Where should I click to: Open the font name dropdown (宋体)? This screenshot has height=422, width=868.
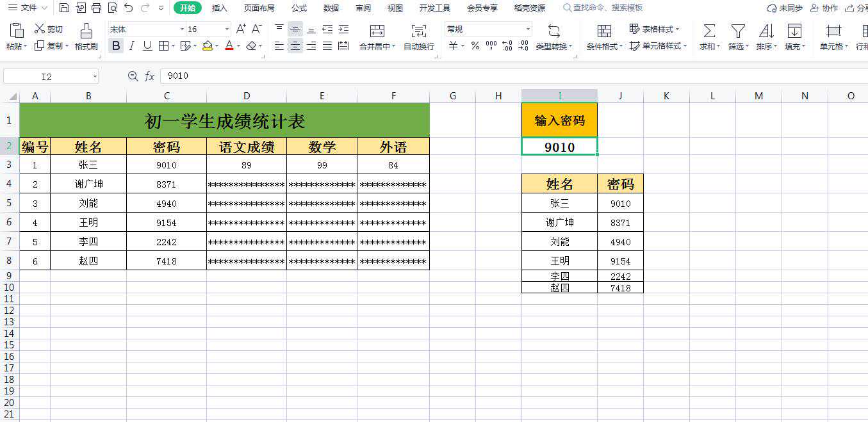181,29
